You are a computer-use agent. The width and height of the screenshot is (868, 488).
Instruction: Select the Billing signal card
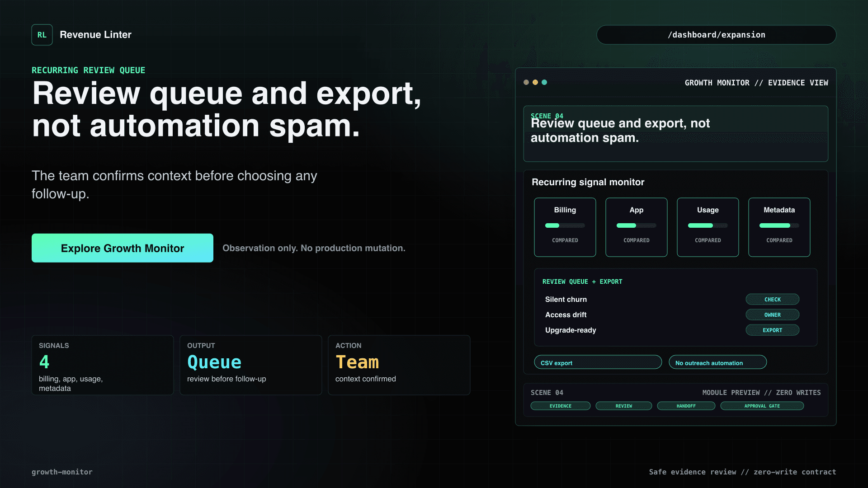(x=565, y=227)
